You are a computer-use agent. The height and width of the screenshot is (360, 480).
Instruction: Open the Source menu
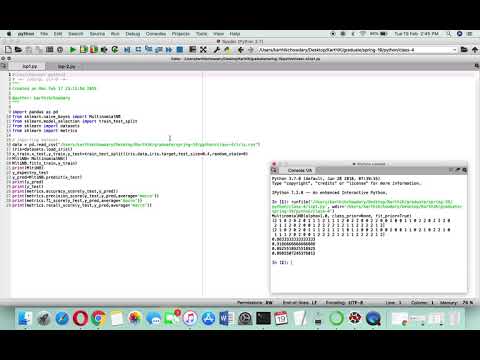[97, 34]
